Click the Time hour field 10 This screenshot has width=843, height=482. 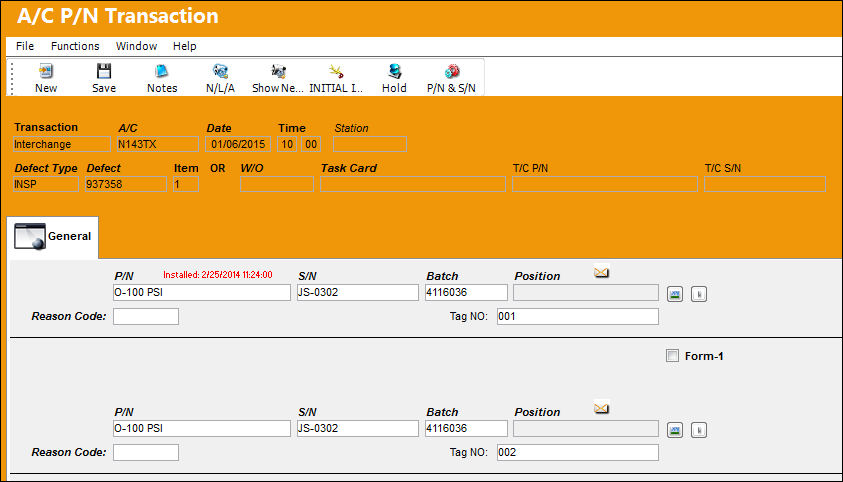[287, 144]
